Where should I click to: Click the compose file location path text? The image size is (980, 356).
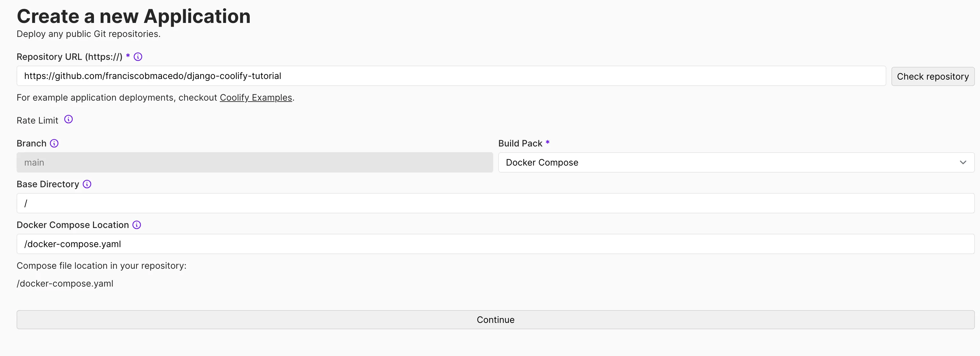click(x=65, y=283)
